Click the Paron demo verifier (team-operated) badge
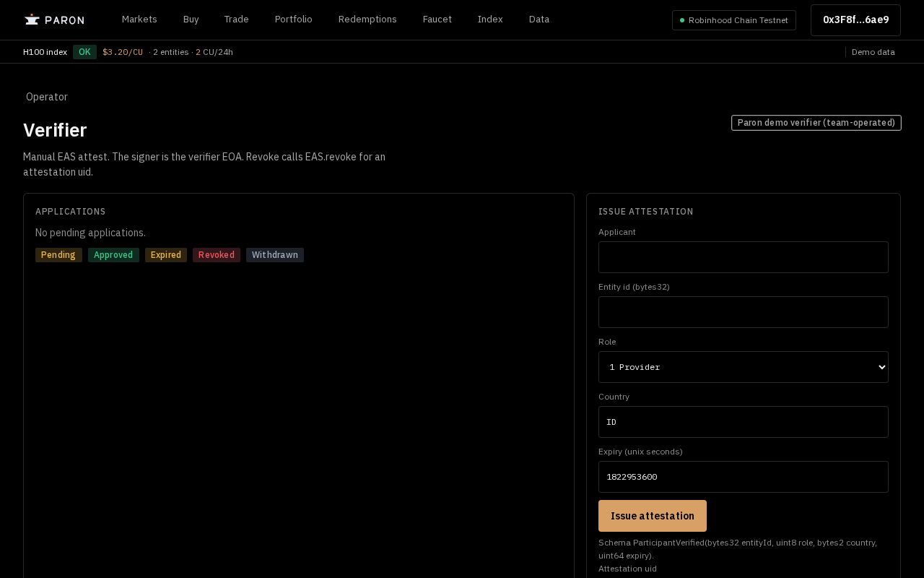This screenshot has width=924, height=578. (816, 123)
